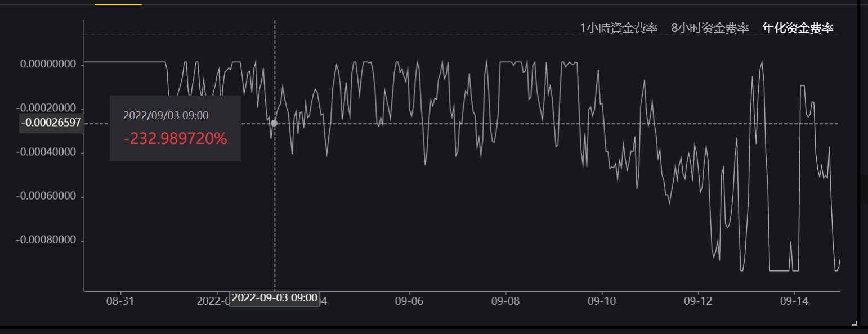Click the resize handle at bottom-right corner

pyautogui.click(x=854, y=323)
